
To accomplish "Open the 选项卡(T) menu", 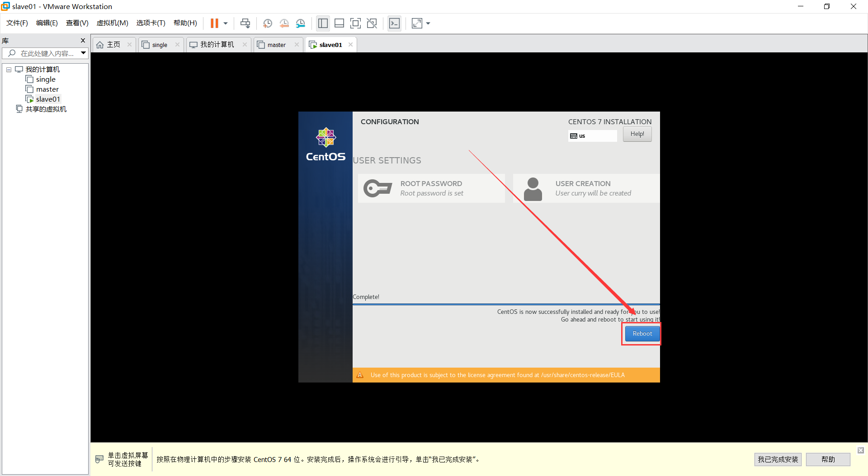I will pyautogui.click(x=151, y=23).
